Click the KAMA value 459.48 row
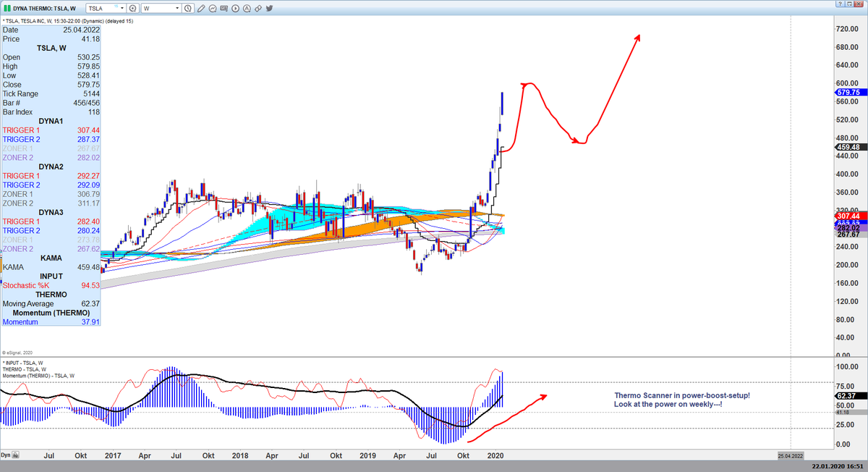Viewport: 868px width, 472px height. pos(51,267)
